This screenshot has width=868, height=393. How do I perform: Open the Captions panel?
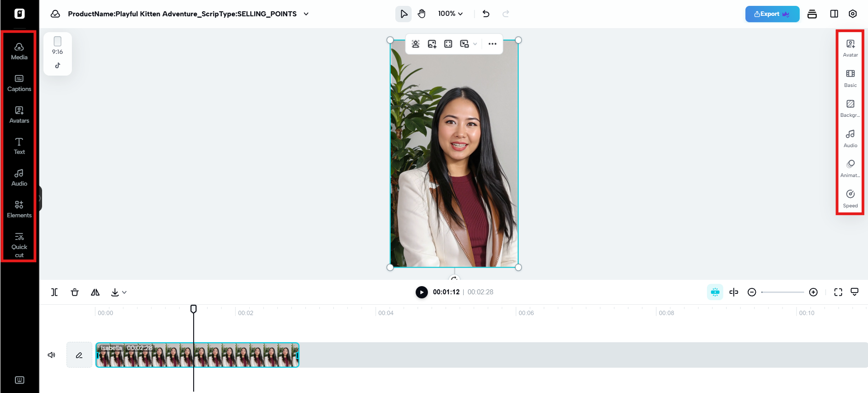[19, 83]
